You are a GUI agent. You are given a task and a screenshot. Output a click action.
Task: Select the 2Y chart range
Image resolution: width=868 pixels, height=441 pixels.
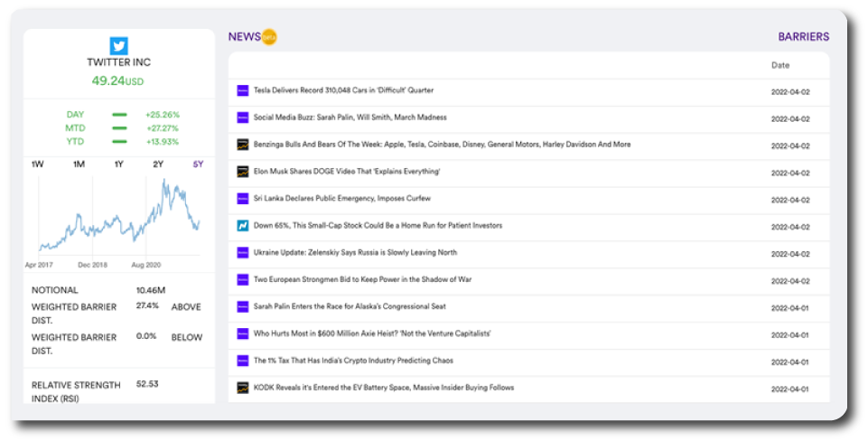[158, 164]
